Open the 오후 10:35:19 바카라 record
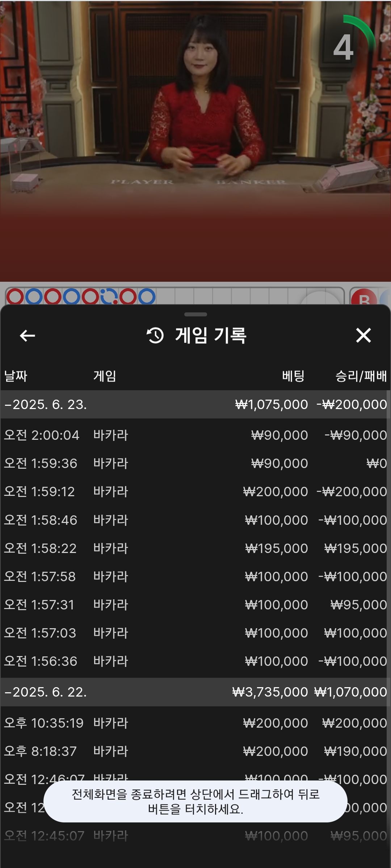 tap(195, 723)
